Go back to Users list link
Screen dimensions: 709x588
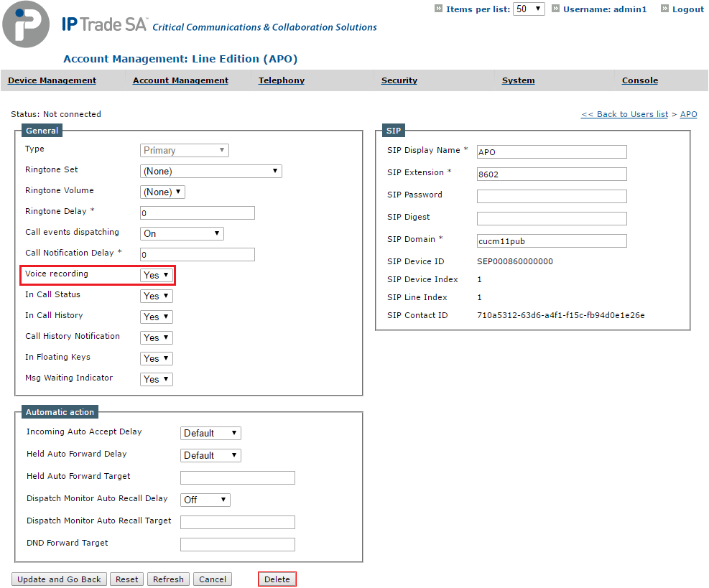tap(624, 114)
